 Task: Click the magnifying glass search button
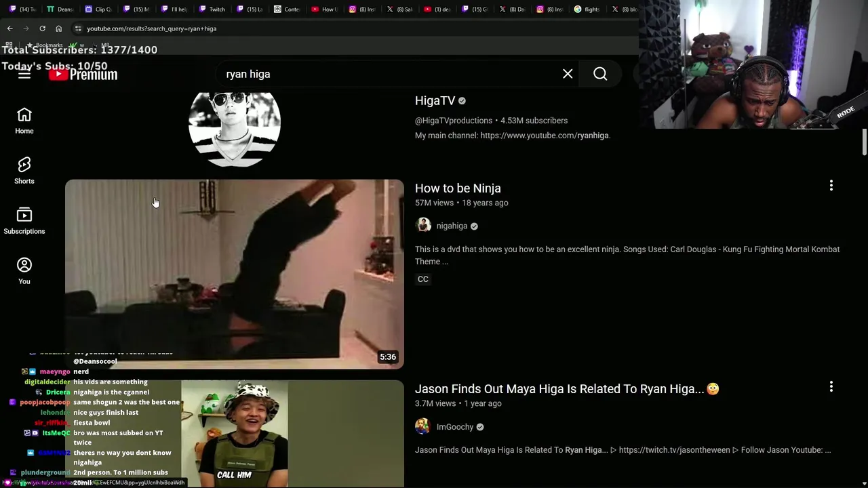[x=600, y=74]
